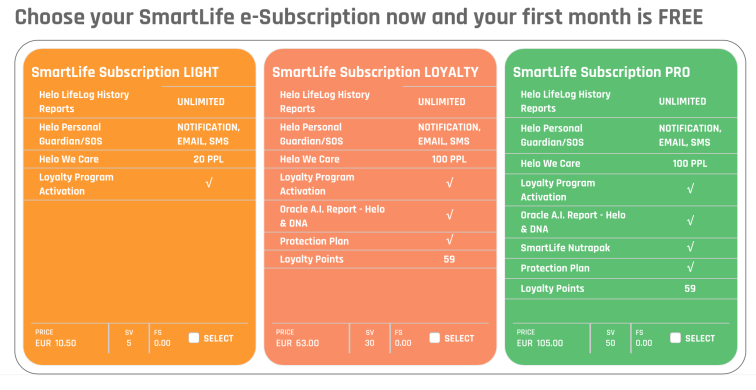Click the EUR 63.00 price in LOYALTY plan
This screenshot has width=756, height=390.
tap(297, 343)
